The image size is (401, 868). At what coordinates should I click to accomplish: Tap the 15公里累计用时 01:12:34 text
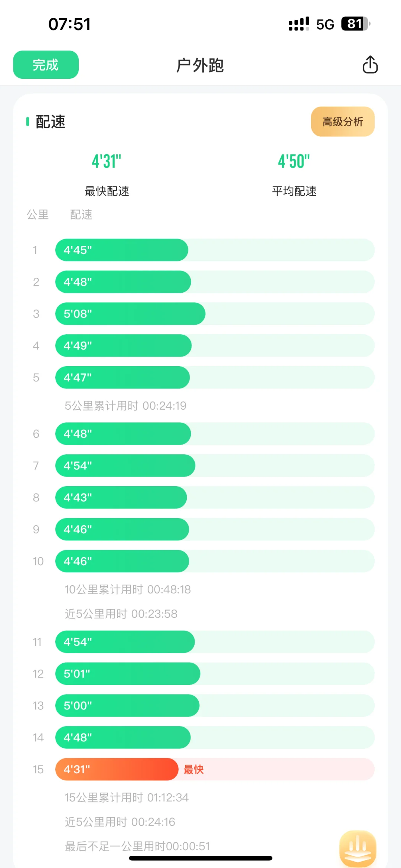(x=127, y=797)
